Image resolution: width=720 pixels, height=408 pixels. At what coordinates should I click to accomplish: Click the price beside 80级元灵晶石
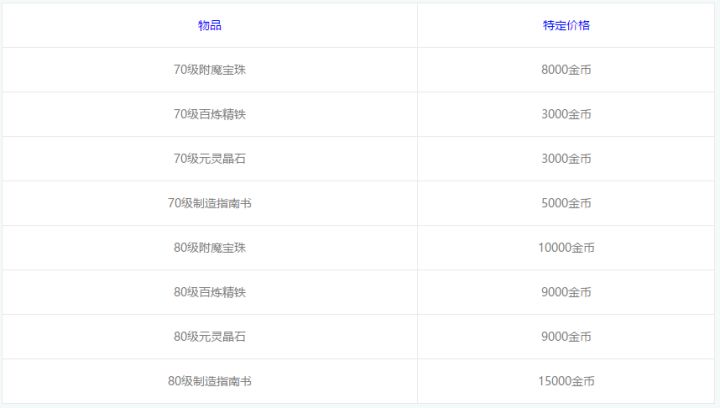(566, 337)
